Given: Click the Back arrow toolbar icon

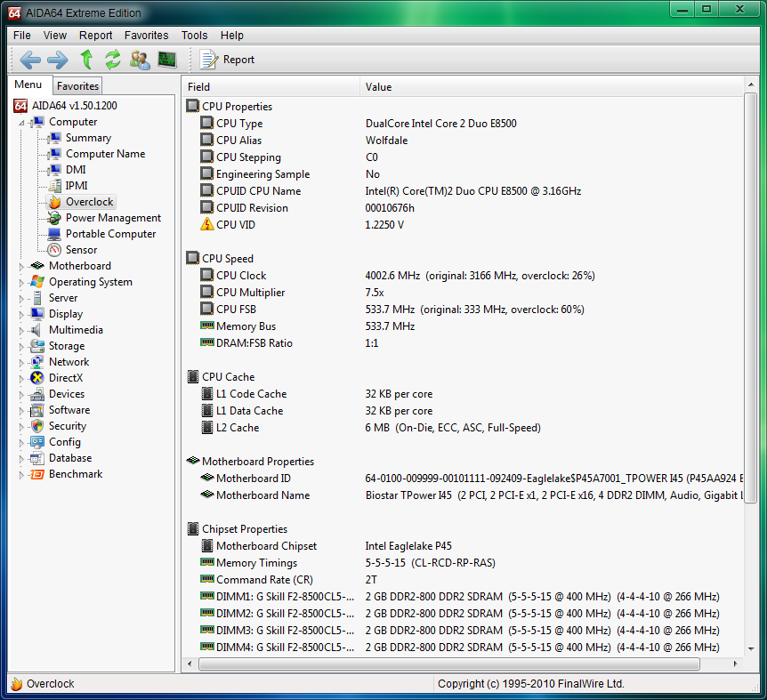Looking at the screenshot, I should 30,60.
